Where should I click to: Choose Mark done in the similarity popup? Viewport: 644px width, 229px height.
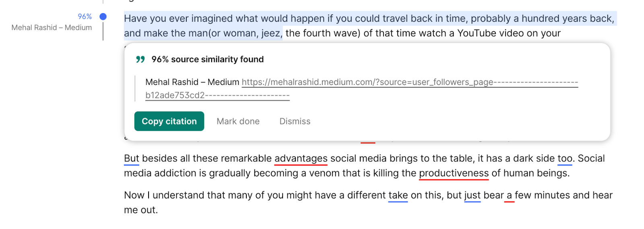[x=238, y=121]
